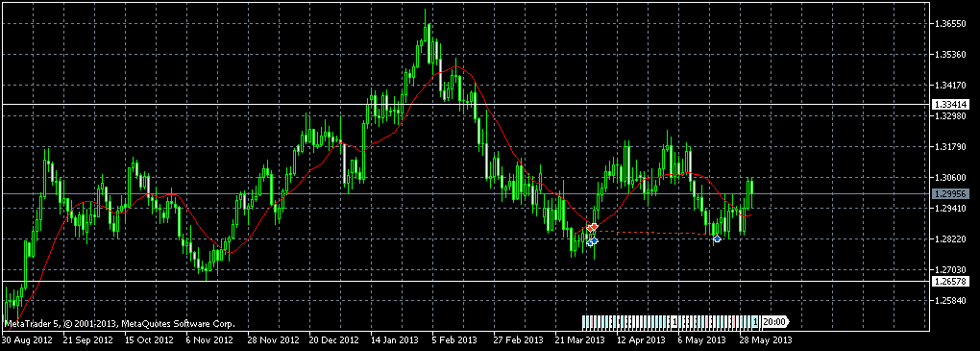
Task: Click the red sell arrow near 21 Mar 2013
Action: (592, 227)
